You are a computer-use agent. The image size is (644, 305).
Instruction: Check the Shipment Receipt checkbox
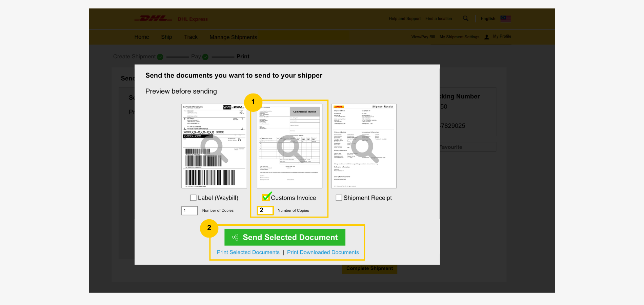[339, 198]
